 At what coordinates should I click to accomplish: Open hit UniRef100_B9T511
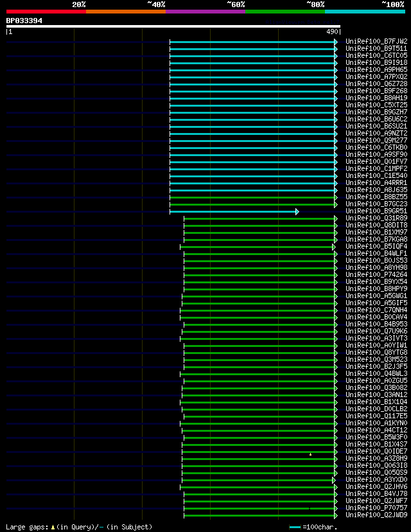pos(376,49)
